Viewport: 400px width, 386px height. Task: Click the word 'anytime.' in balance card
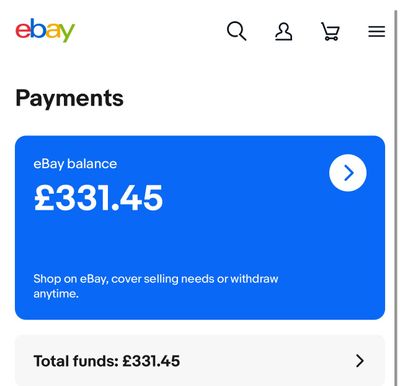click(56, 294)
